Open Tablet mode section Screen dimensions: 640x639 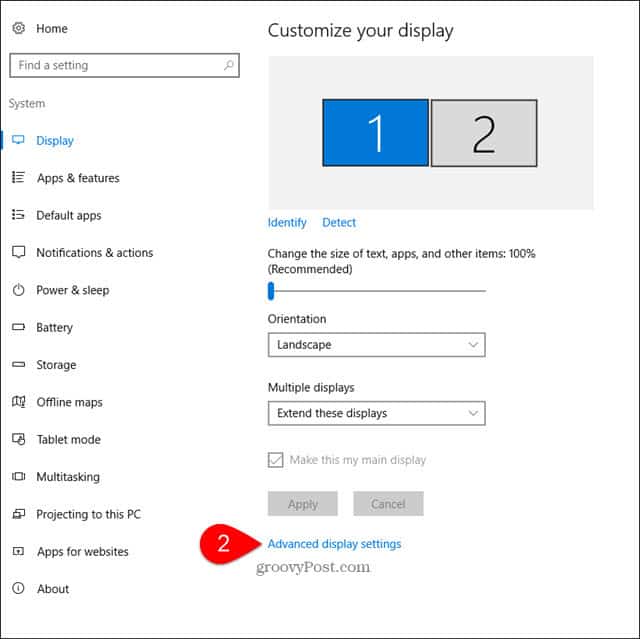(69, 439)
